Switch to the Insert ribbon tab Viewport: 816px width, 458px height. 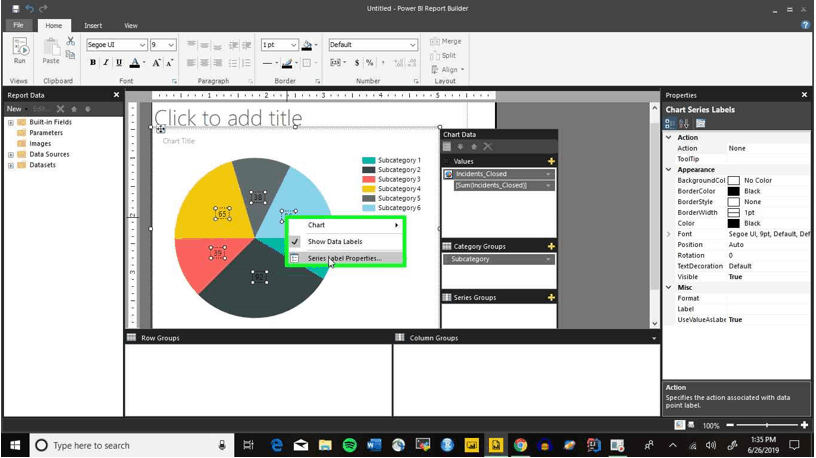(x=93, y=26)
